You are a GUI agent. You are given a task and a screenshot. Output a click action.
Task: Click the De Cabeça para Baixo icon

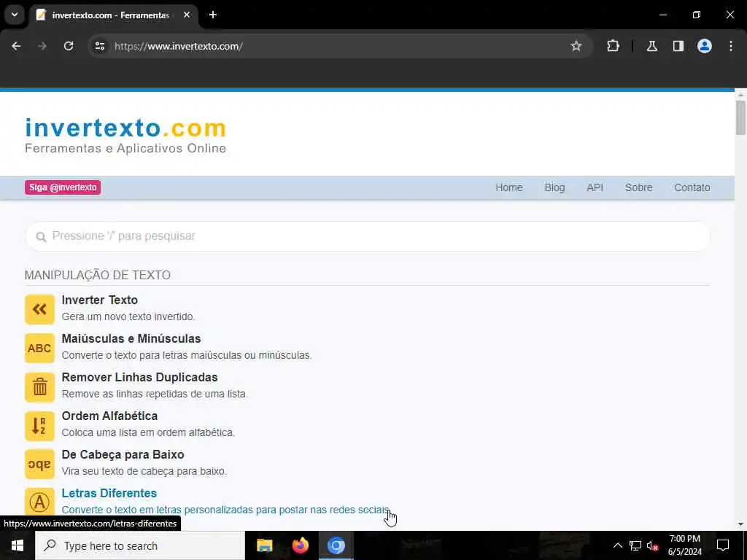click(39, 464)
